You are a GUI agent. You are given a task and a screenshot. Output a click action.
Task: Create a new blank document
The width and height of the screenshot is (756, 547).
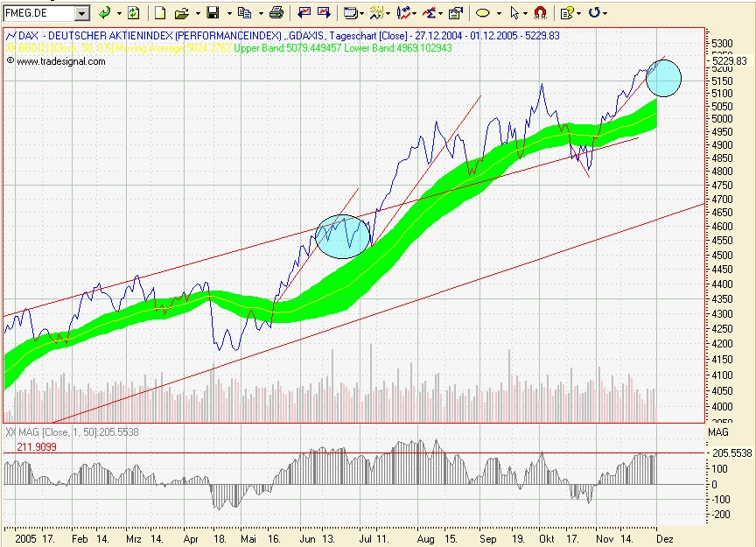(x=160, y=13)
